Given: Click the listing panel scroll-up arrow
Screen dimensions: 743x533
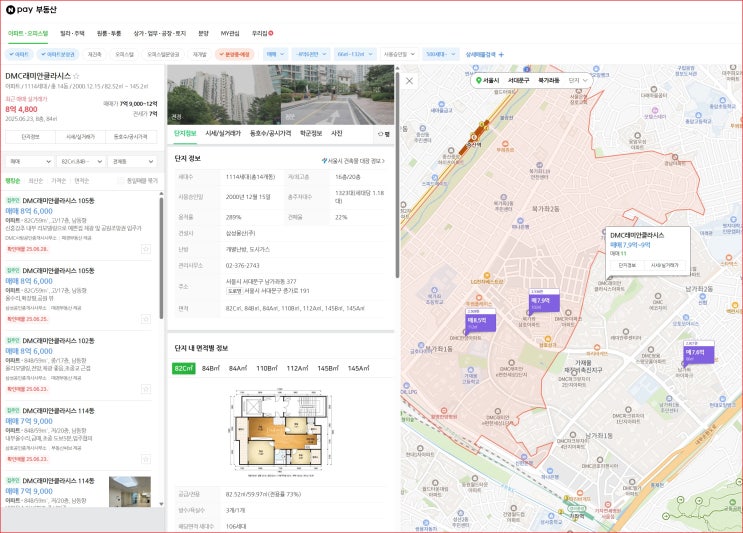Looking at the screenshot, I should point(161,194).
